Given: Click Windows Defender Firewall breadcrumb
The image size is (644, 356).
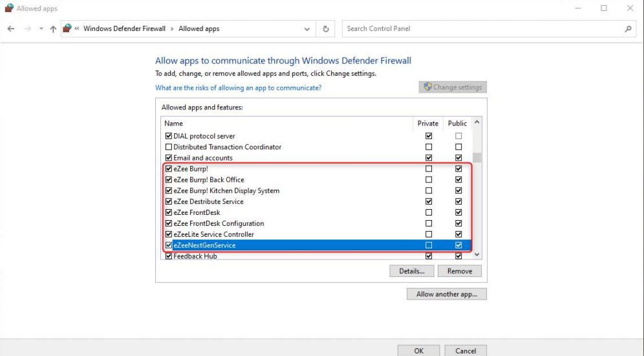Looking at the screenshot, I should click(x=124, y=28).
